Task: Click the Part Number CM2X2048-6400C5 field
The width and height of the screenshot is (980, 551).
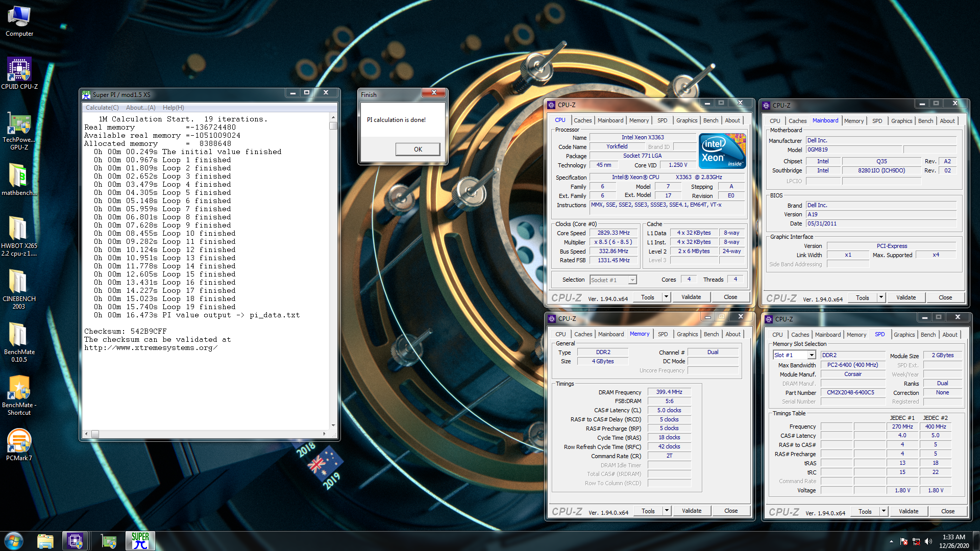Action: coord(852,392)
